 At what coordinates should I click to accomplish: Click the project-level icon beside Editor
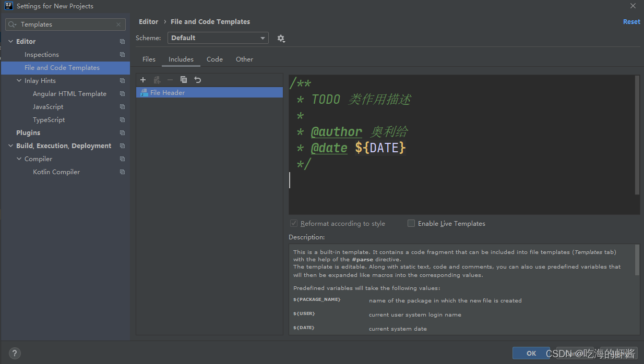click(122, 42)
